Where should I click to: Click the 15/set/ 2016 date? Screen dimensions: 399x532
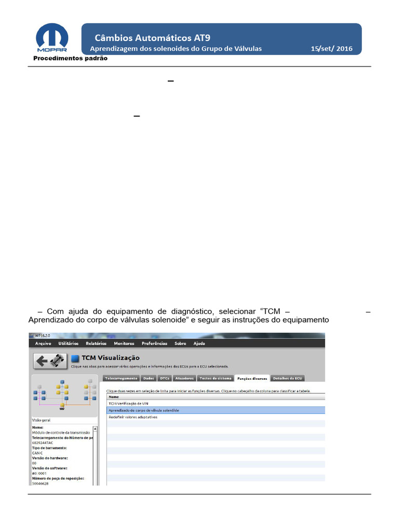[x=331, y=48]
